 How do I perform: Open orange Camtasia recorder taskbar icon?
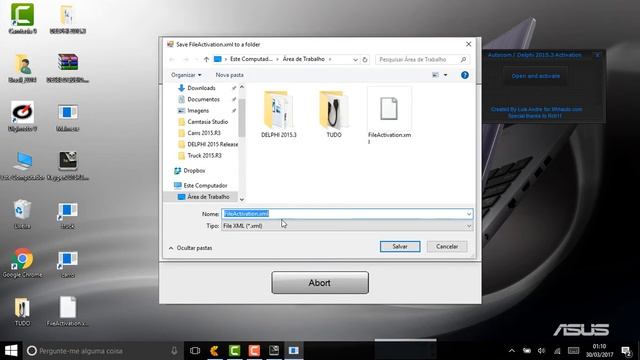click(254, 351)
